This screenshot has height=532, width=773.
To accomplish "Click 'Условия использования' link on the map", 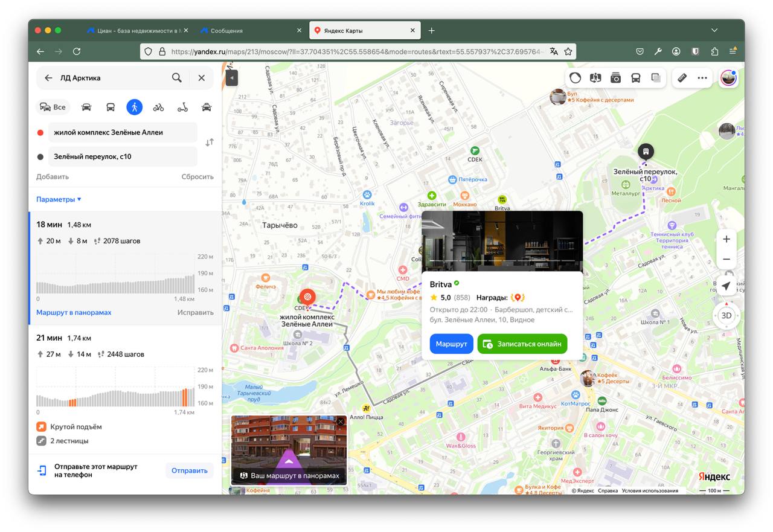I will pyautogui.click(x=650, y=491).
